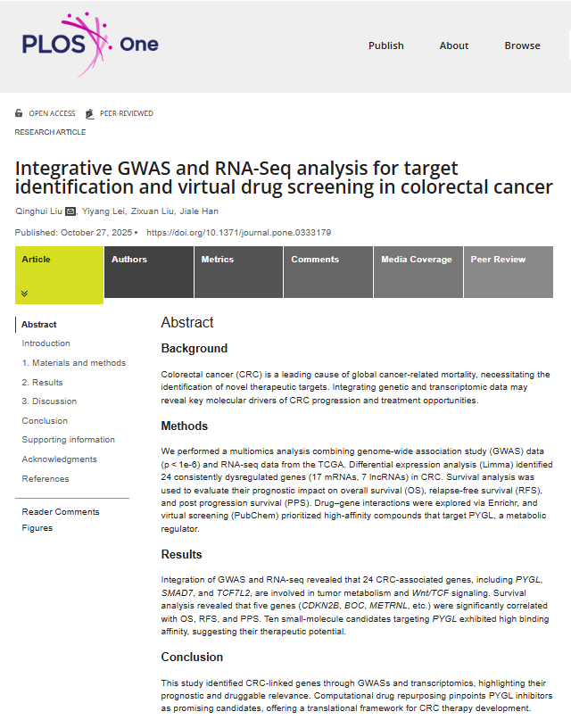Open the Comments tab
The height and width of the screenshot is (728, 571).
(x=328, y=272)
